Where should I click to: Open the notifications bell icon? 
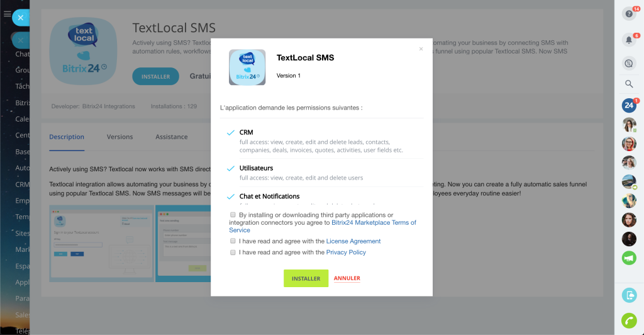click(x=628, y=40)
